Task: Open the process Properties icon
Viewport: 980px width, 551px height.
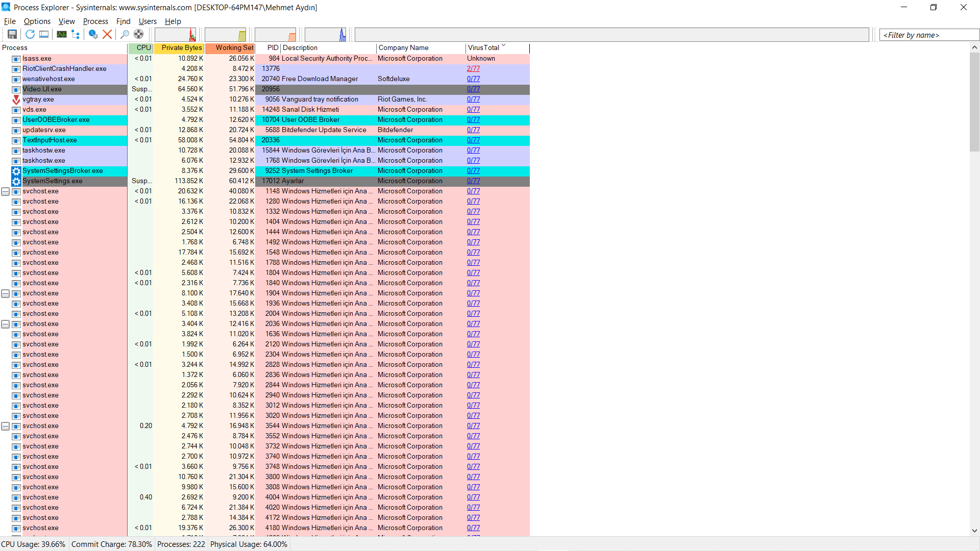Action: 93,34
